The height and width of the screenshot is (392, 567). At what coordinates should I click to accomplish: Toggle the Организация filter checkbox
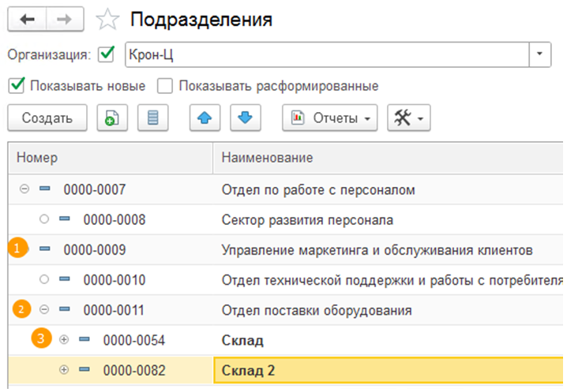[x=106, y=55]
